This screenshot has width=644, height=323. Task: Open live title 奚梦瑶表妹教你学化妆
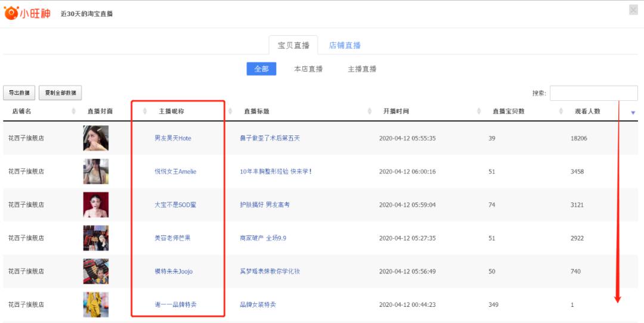270,271
